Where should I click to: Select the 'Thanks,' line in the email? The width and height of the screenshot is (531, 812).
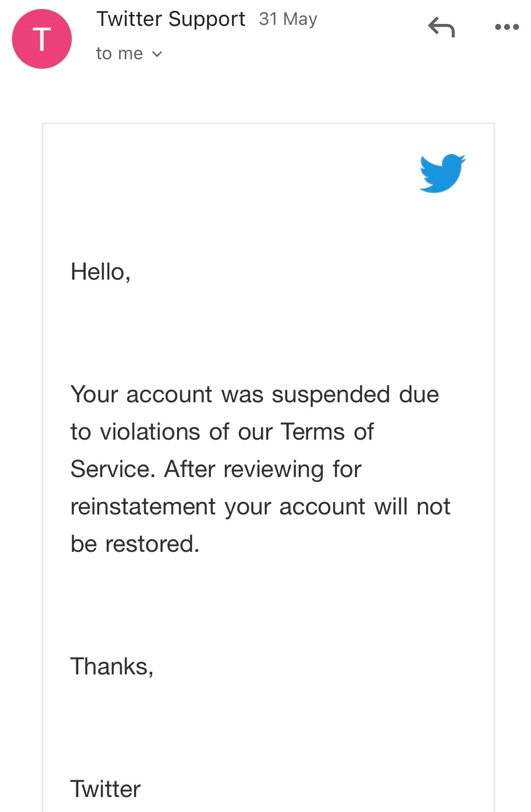(113, 665)
